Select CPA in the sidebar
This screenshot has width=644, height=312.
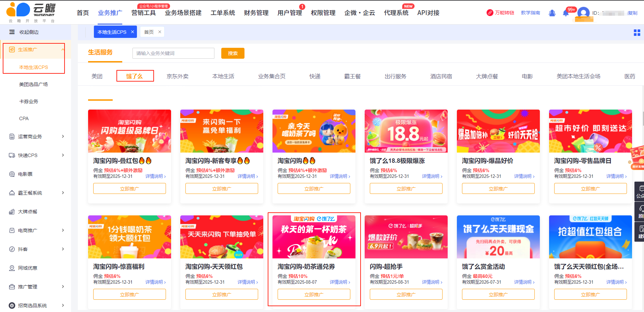click(24, 118)
